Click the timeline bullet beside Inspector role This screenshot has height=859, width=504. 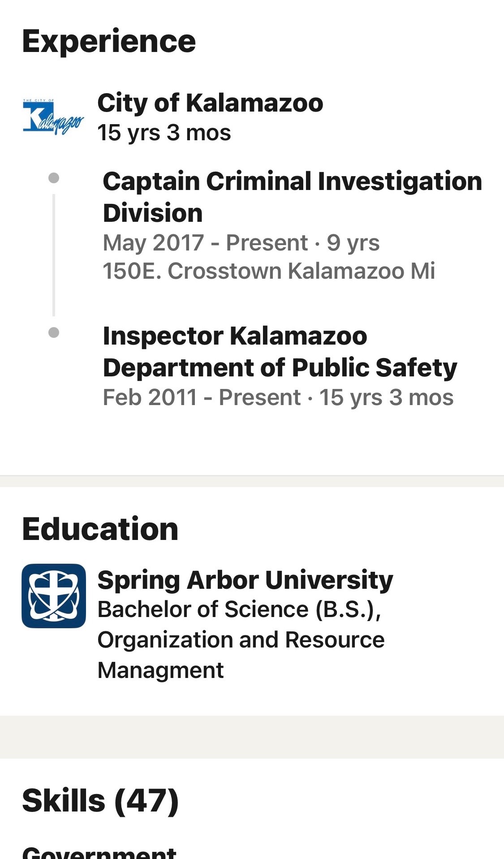(x=54, y=332)
